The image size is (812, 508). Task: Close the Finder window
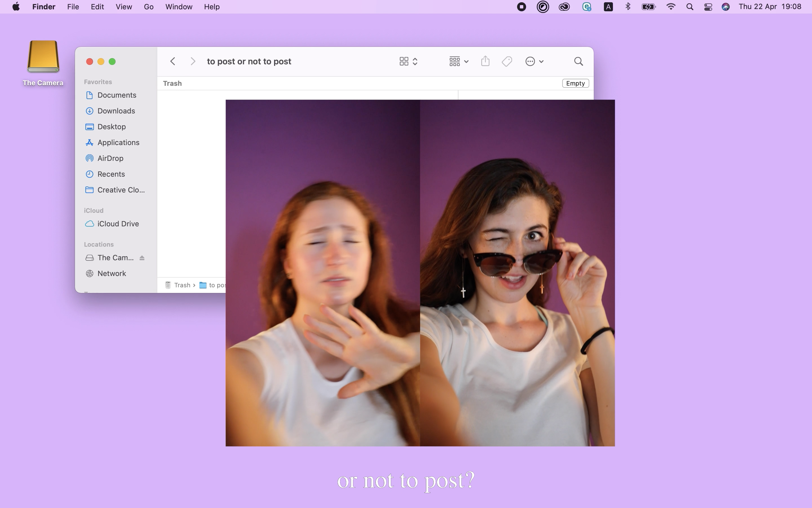click(90, 62)
